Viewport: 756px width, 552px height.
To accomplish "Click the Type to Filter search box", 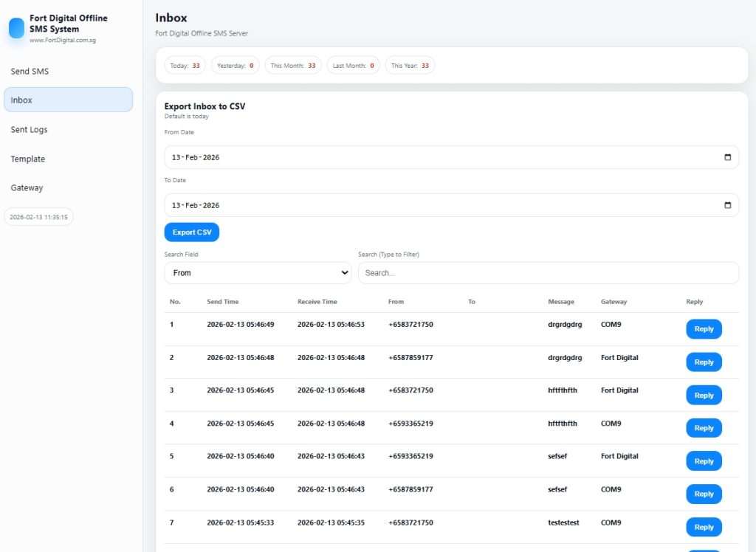I will tap(548, 273).
